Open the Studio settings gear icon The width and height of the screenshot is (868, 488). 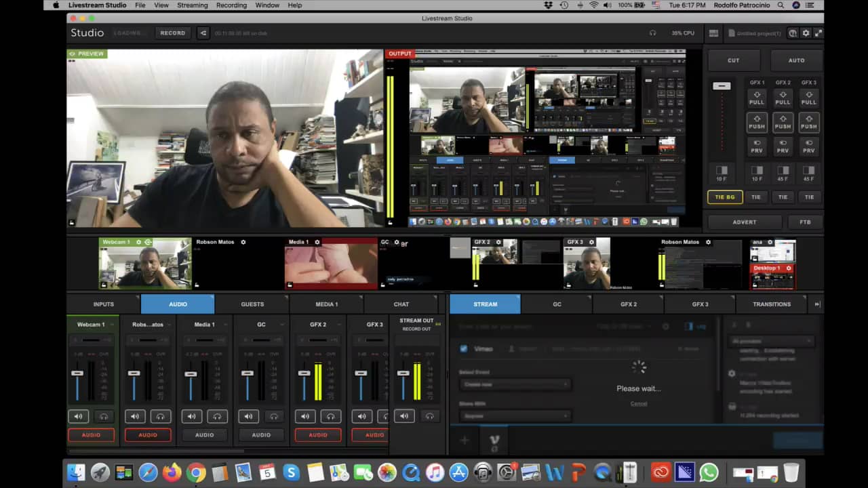[x=806, y=33]
